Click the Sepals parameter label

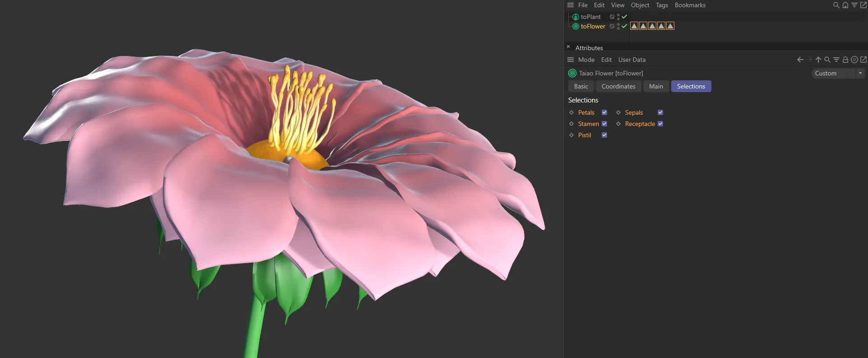pyautogui.click(x=634, y=112)
